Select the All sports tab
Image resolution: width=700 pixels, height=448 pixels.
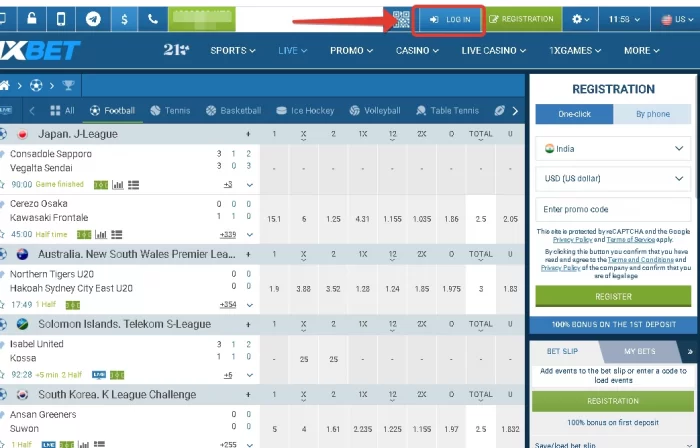point(62,111)
